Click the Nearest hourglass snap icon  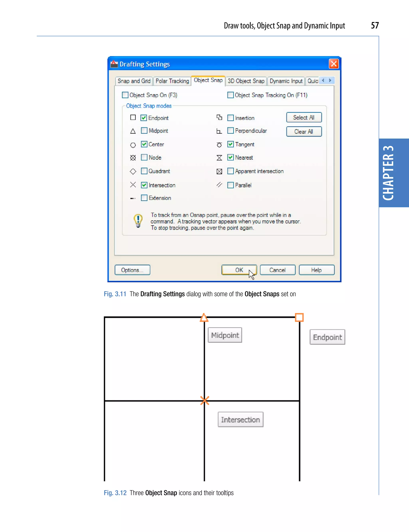coord(219,158)
